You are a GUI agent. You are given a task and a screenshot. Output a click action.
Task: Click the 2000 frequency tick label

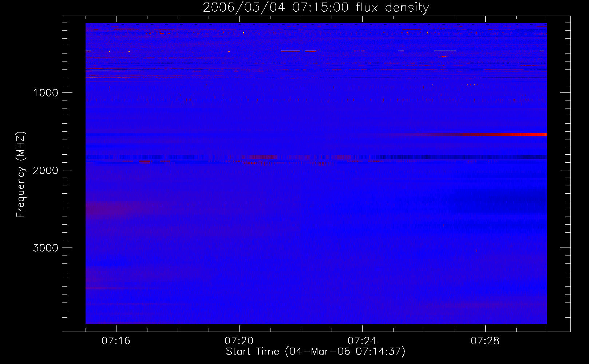[x=46, y=170]
